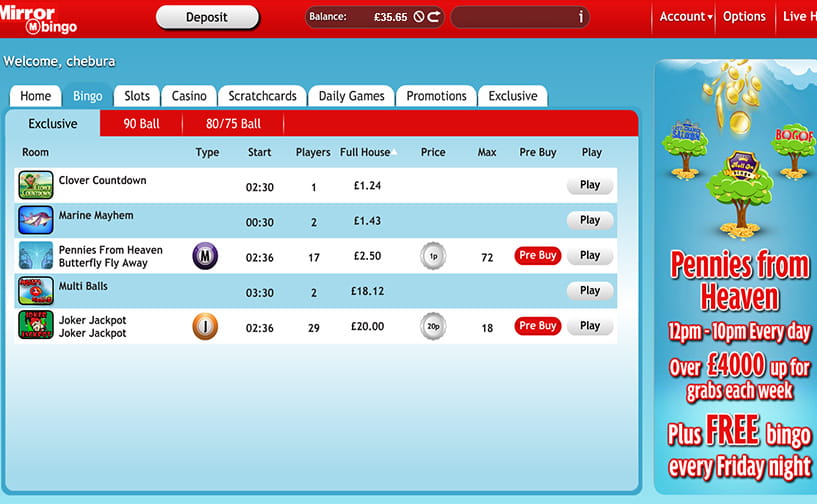The image size is (817, 504).
Task: Open the Promotions tab
Action: coord(437,96)
